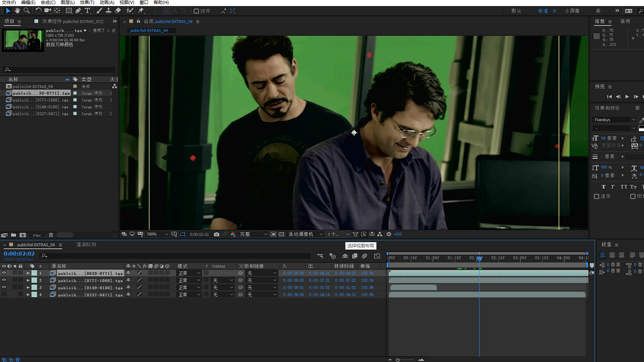Select the Pen tool

tap(78, 11)
